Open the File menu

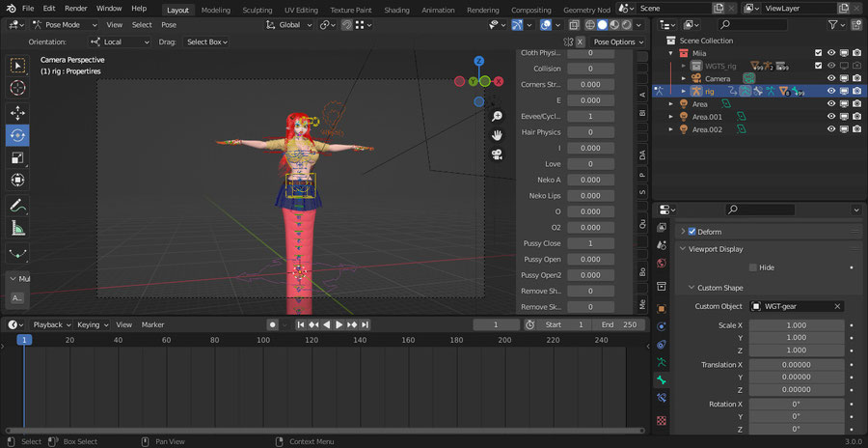(28, 9)
